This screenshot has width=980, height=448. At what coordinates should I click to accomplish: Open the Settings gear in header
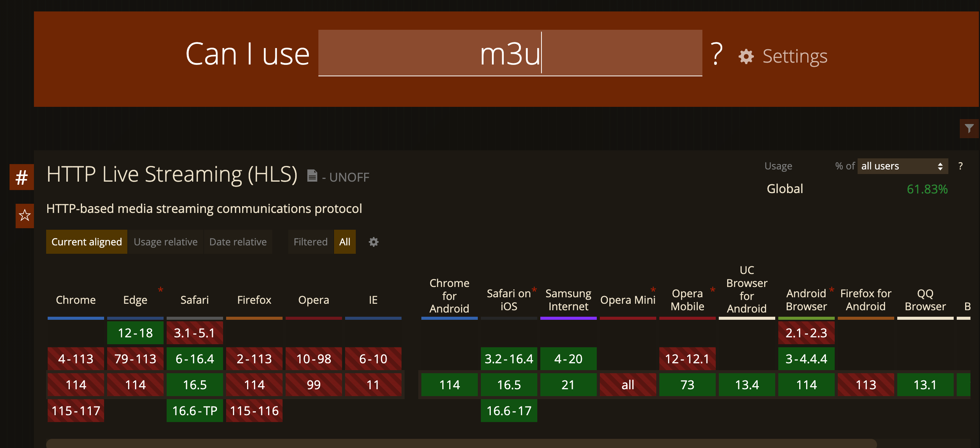click(x=746, y=56)
